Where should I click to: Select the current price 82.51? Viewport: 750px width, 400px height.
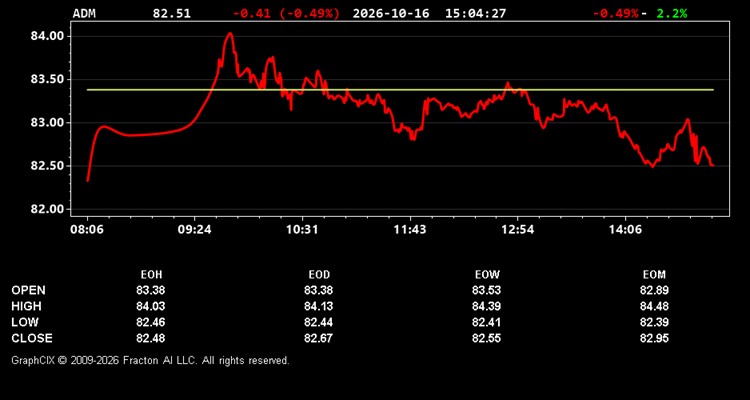pos(172,13)
